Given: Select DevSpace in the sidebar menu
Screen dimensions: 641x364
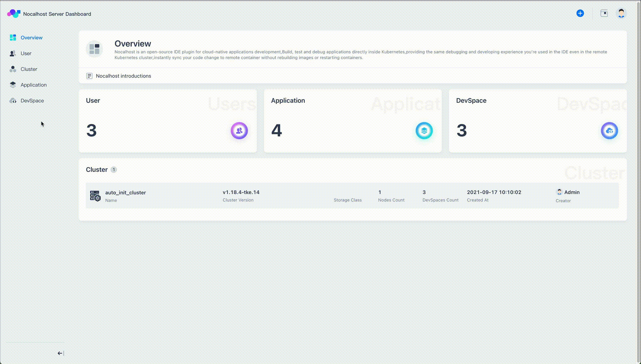Looking at the screenshot, I should coord(32,100).
